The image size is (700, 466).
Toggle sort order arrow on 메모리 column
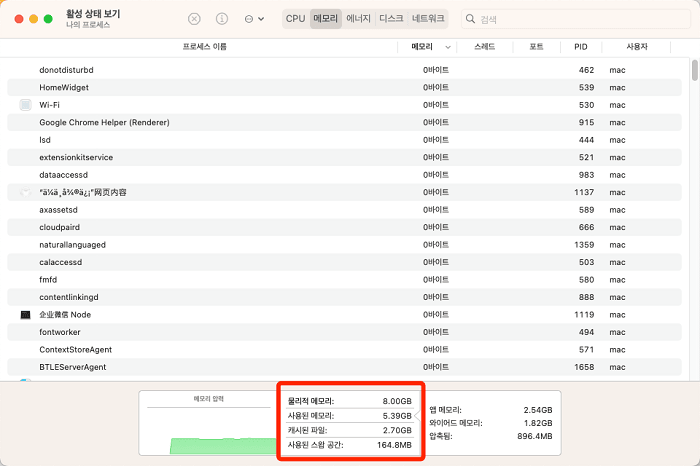coord(447,47)
